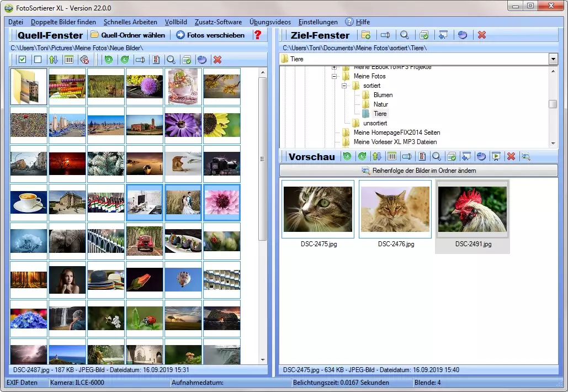Open the Tiere folder dropdown

tap(553, 59)
